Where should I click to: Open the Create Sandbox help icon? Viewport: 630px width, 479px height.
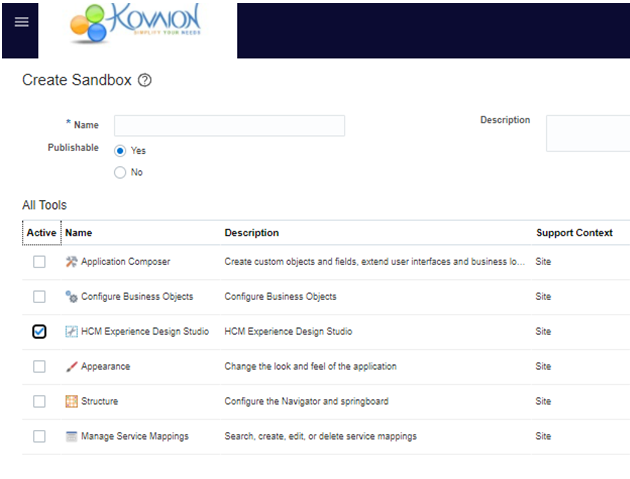pyautogui.click(x=145, y=80)
